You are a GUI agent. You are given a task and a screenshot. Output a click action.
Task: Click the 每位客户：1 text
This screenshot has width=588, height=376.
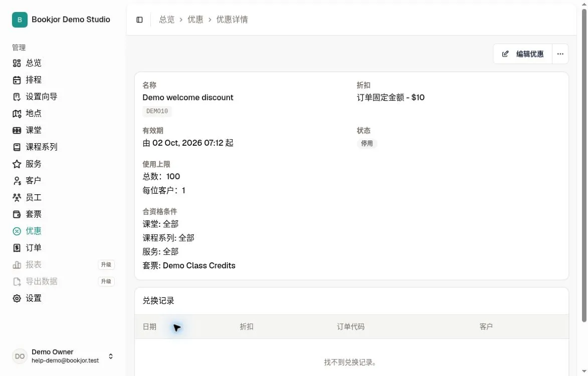[x=164, y=190]
